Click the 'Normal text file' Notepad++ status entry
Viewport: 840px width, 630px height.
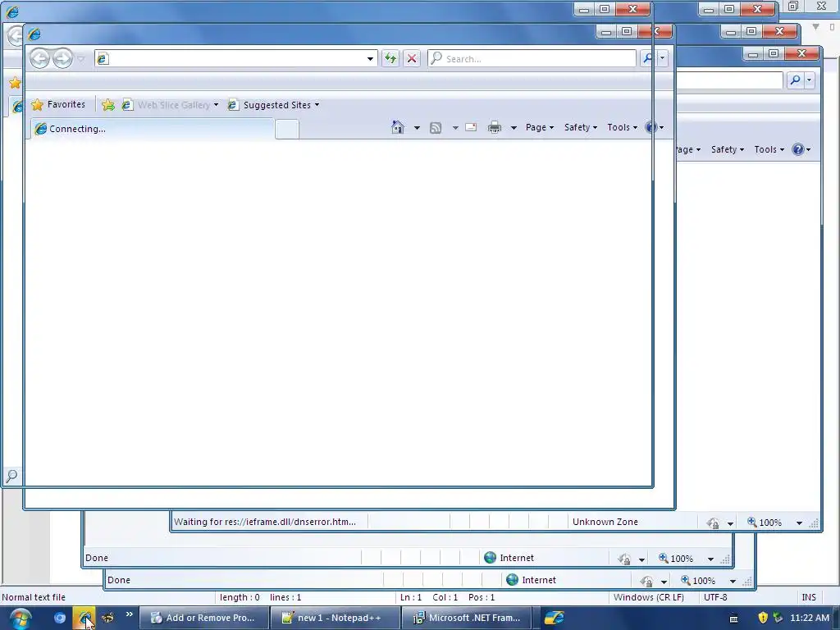[x=34, y=597]
